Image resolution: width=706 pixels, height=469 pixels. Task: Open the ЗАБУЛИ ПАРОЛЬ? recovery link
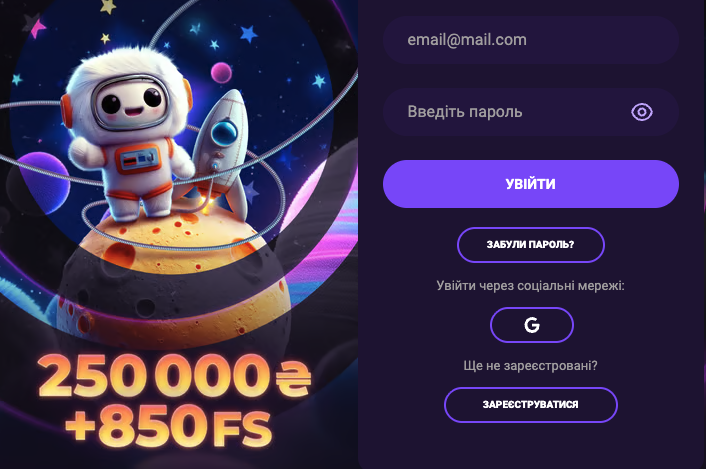[x=530, y=245]
